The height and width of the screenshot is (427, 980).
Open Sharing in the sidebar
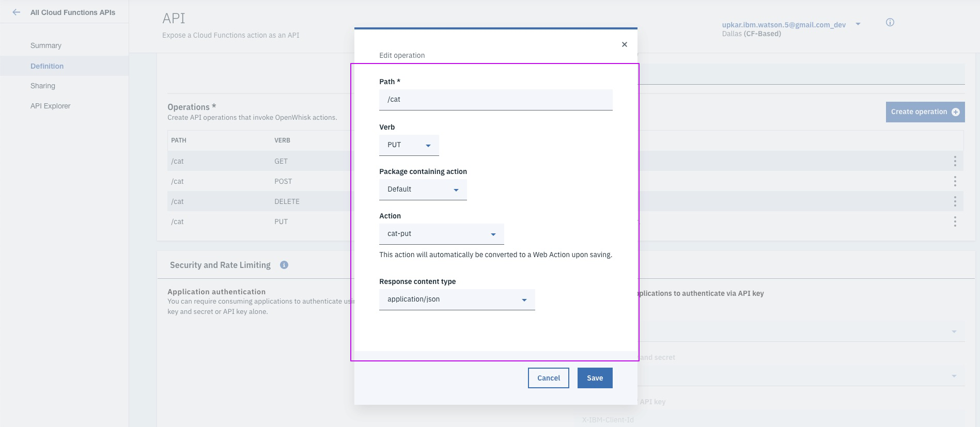(x=43, y=86)
